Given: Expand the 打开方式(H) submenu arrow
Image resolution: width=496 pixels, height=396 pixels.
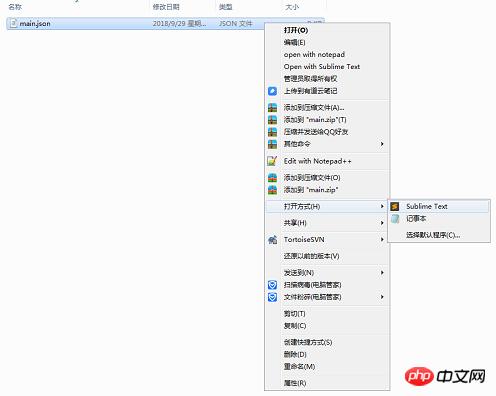Looking at the screenshot, I should 382,206.
